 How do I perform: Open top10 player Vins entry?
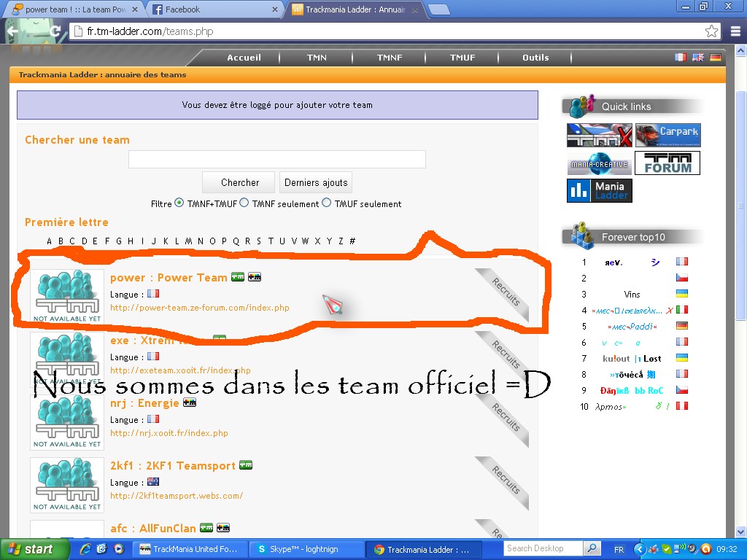[632, 295]
